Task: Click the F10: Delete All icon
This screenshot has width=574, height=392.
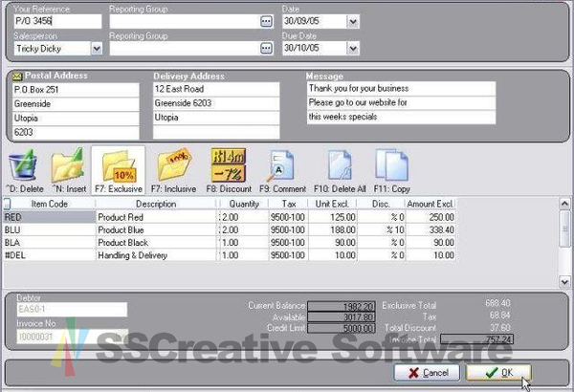Action: tap(340, 165)
